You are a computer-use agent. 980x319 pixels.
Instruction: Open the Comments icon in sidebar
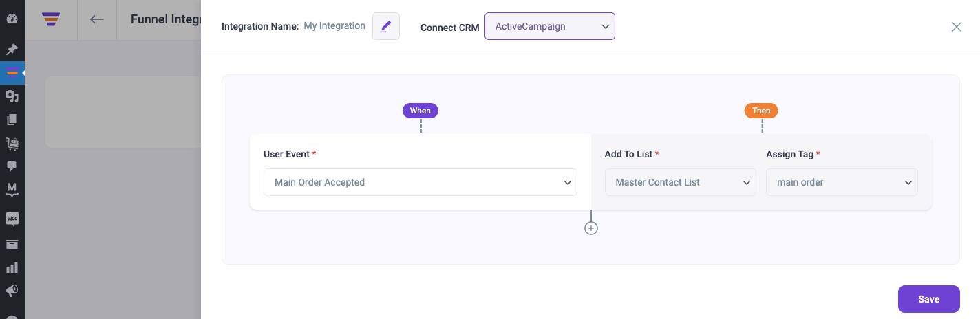click(12, 166)
